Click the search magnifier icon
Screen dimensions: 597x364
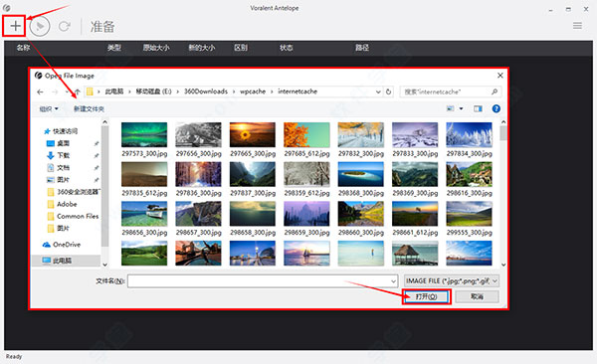coord(495,91)
